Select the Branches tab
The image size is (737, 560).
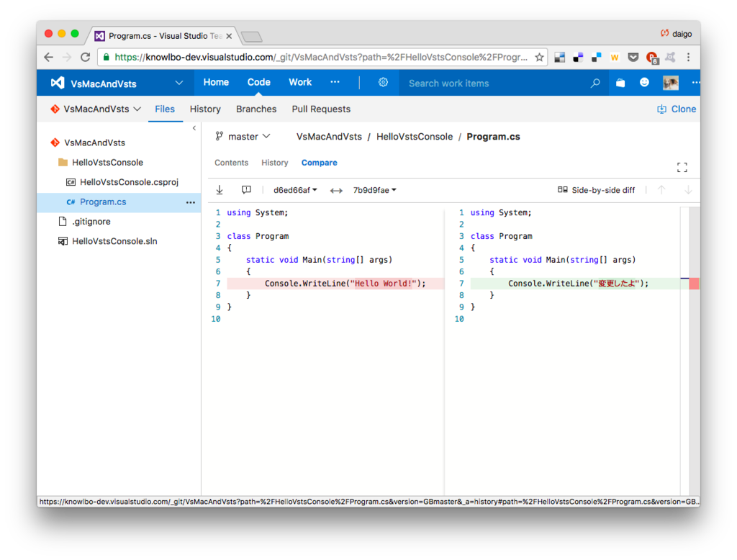256,109
